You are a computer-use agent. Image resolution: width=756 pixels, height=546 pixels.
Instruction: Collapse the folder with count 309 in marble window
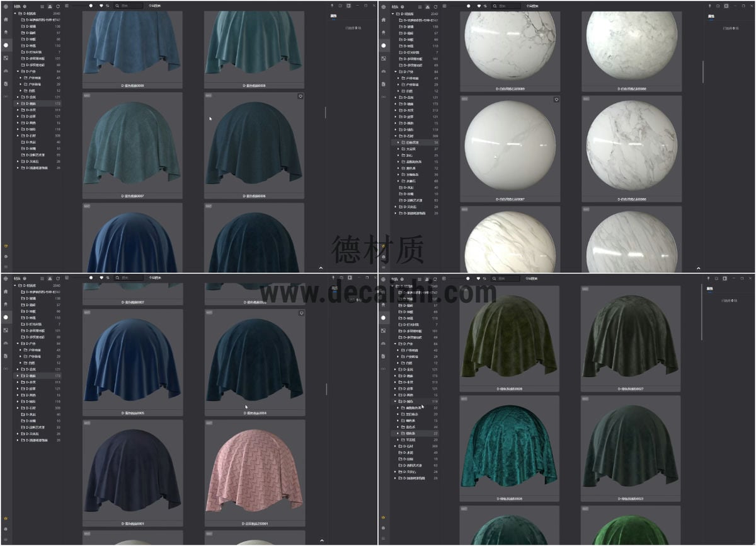(396, 136)
